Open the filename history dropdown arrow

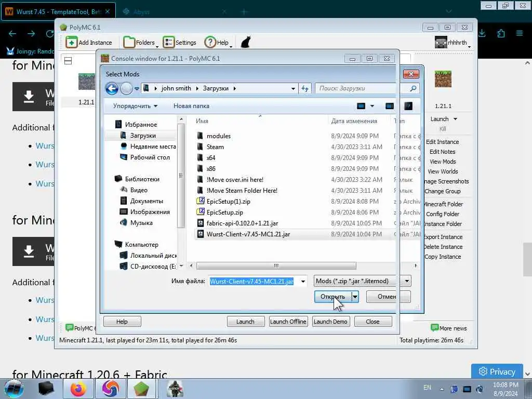[303, 281]
